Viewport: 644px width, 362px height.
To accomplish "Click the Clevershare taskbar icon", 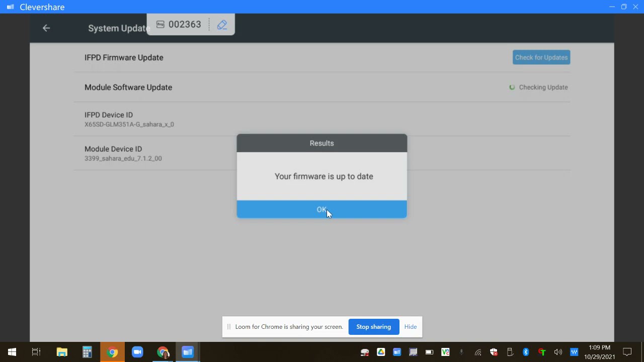I will (188, 352).
